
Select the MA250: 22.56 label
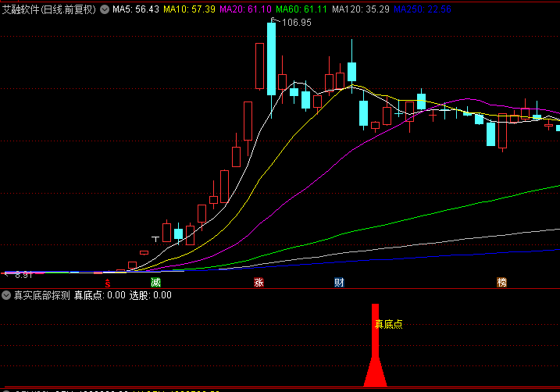tap(423, 9)
